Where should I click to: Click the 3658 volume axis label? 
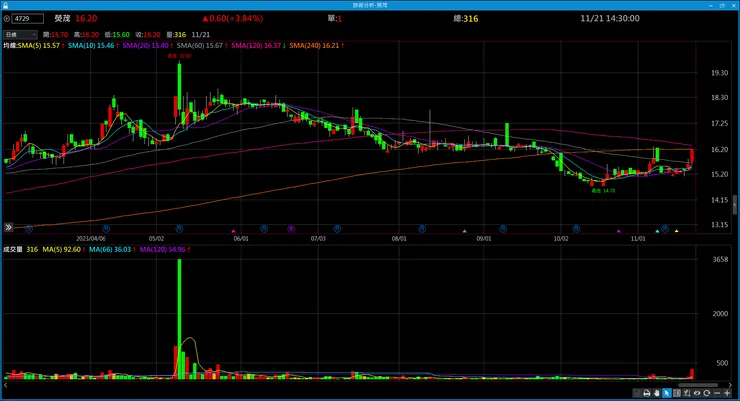(x=721, y=259)
